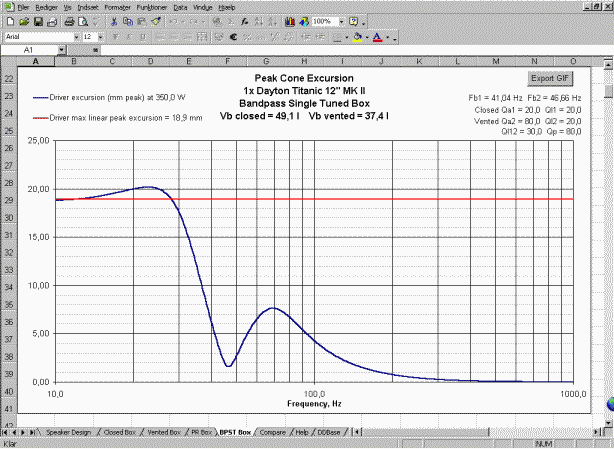614x449 pixels.
Task: Open the zoom percentage dropdown
Action: tap(339, 21)
